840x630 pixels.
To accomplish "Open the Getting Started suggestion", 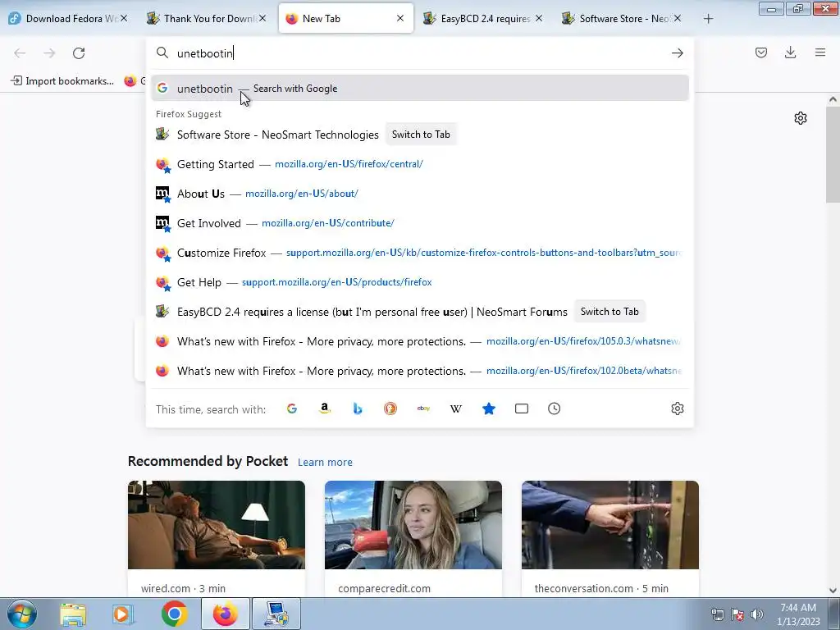I will click(419, 164).
